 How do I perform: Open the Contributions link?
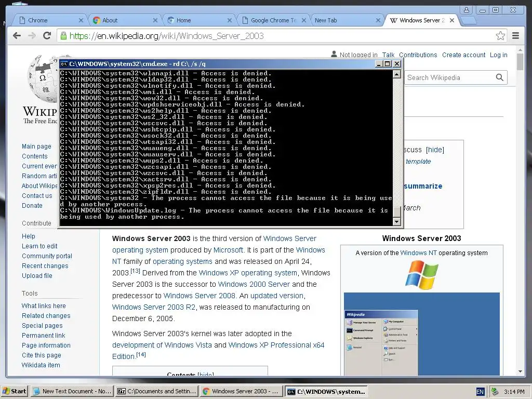click(418, 55)
